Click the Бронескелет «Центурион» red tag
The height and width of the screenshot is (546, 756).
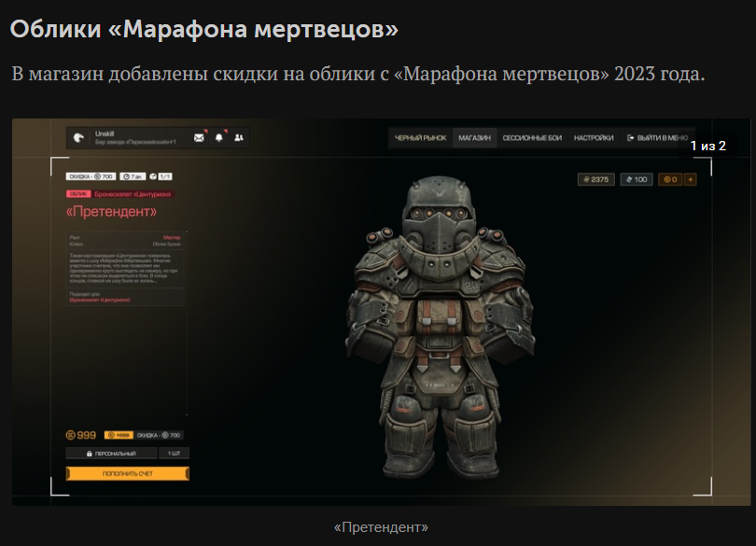point(133,194)
